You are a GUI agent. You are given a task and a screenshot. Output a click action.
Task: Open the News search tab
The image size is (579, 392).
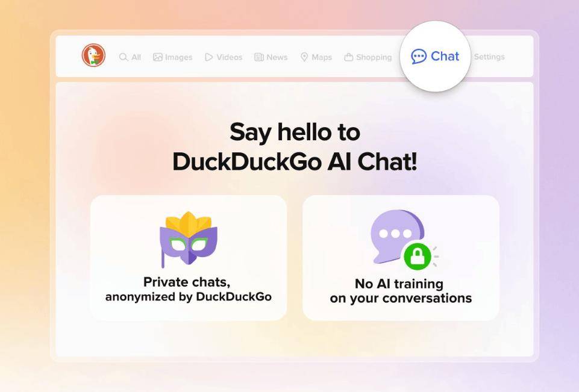(271, 57)
